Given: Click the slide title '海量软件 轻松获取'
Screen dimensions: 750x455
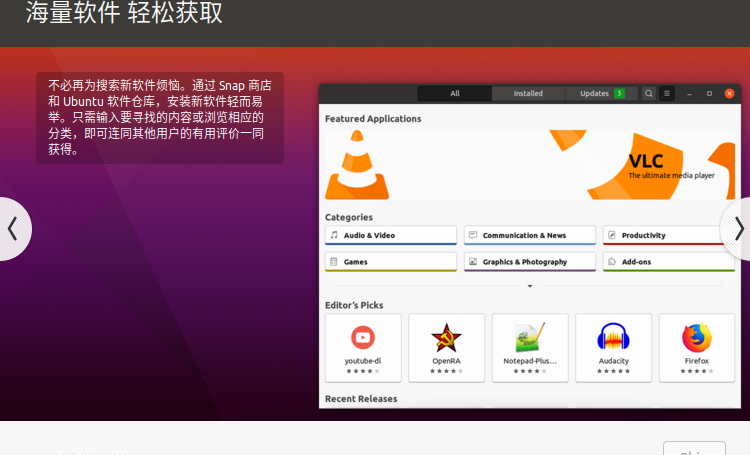Looking at the screenshot, I should click(x=124, y=12).
